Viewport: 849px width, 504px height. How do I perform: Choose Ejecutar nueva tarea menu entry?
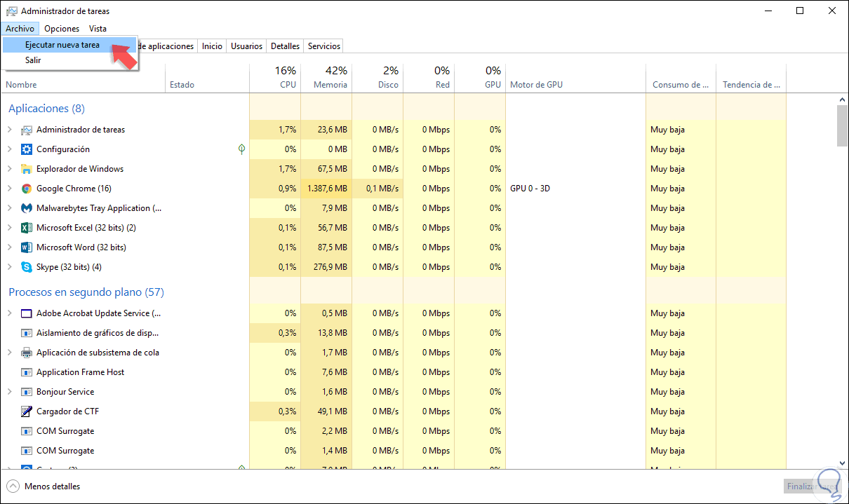62,45
